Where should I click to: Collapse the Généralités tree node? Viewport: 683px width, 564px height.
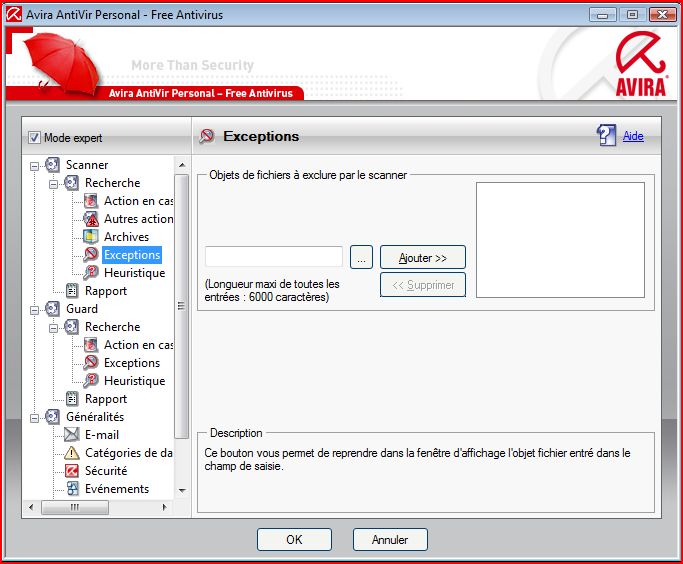point(34,418)
